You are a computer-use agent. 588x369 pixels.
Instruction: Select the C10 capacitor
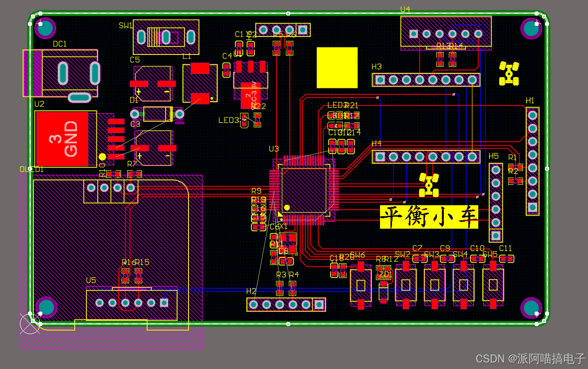[477, 259]
